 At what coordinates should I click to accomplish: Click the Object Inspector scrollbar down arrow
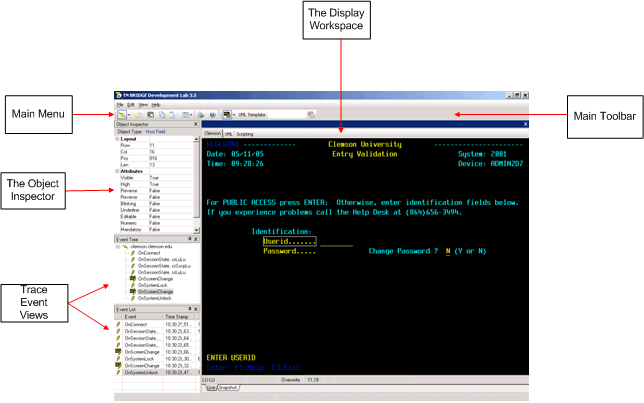(x=196, y=230)
